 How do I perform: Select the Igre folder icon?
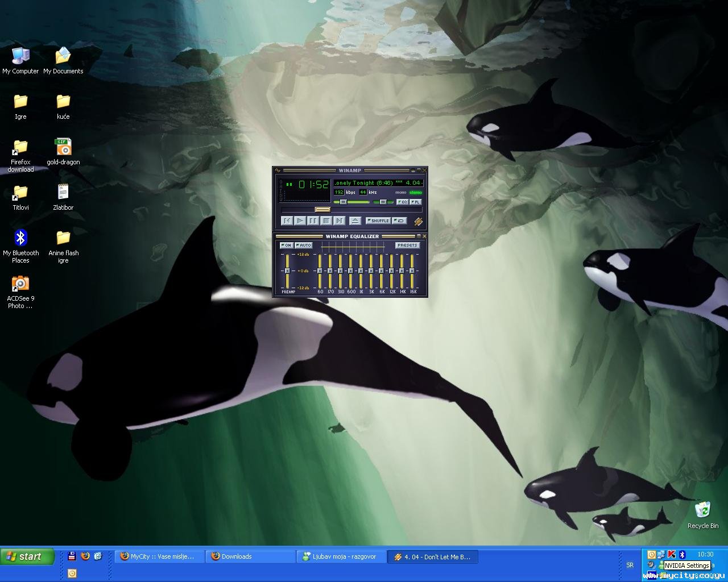(20, 107)
